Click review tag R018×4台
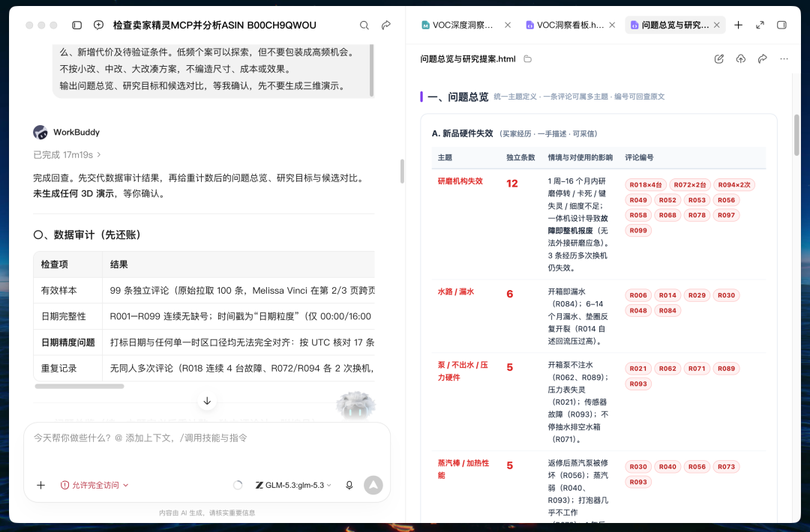810x532 pixels. (645, 185)
